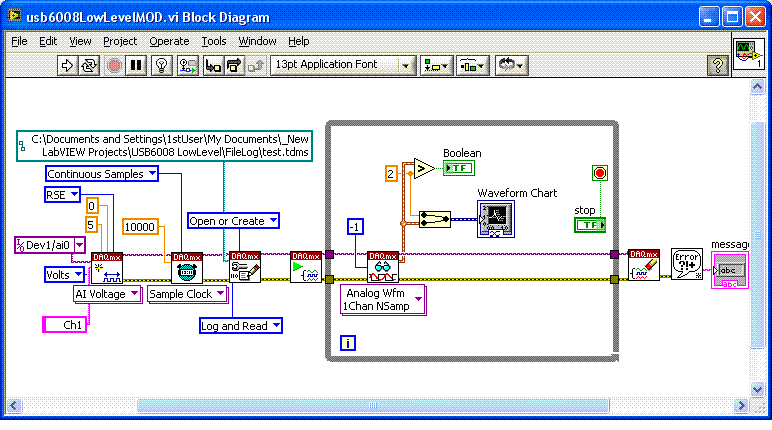Click the loop conditional stop terminal
Viewport: 772px width, 430px height.
point(600,173)
